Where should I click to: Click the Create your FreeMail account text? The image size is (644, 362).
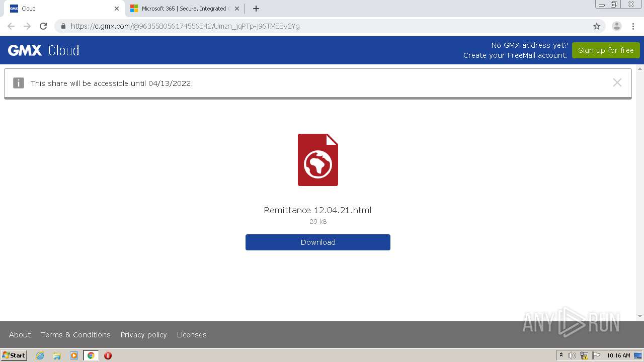point(515,55)
